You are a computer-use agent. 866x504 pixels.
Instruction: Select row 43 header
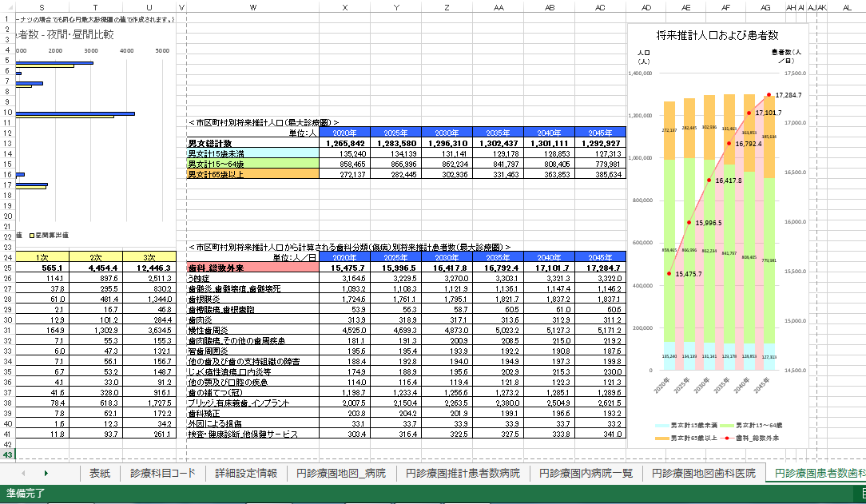pyautogui.click(x=8, y=454)
